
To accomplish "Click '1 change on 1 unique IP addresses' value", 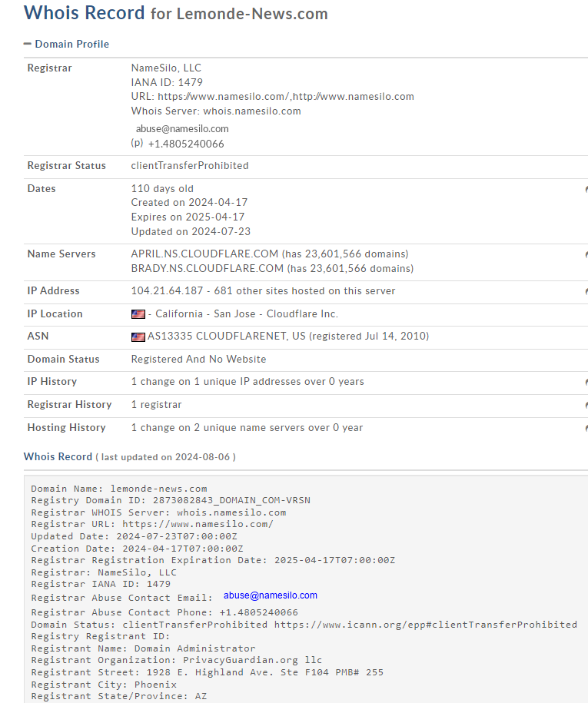I will tap(247, 382).
